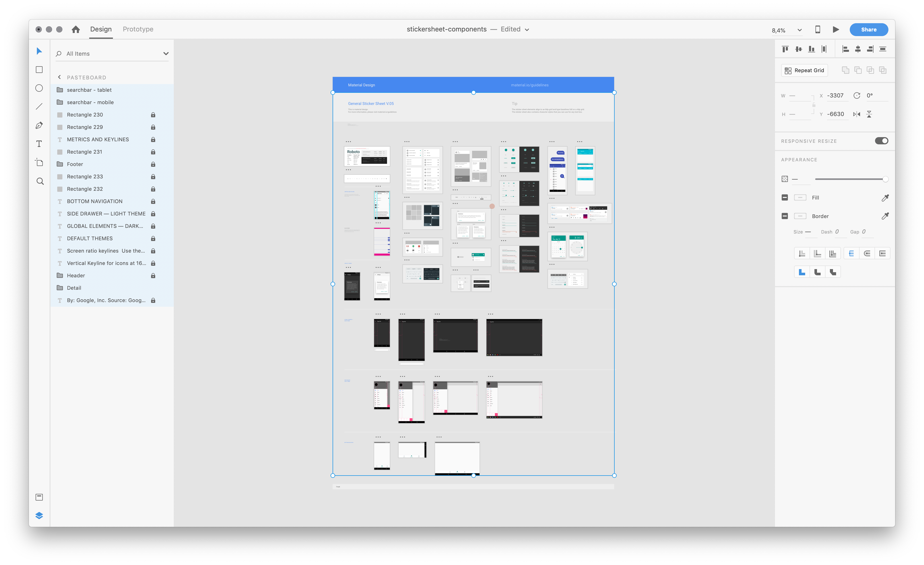Open the All Items filter dropdown
This screenshot has height=565, width=924.
(166, 53)
